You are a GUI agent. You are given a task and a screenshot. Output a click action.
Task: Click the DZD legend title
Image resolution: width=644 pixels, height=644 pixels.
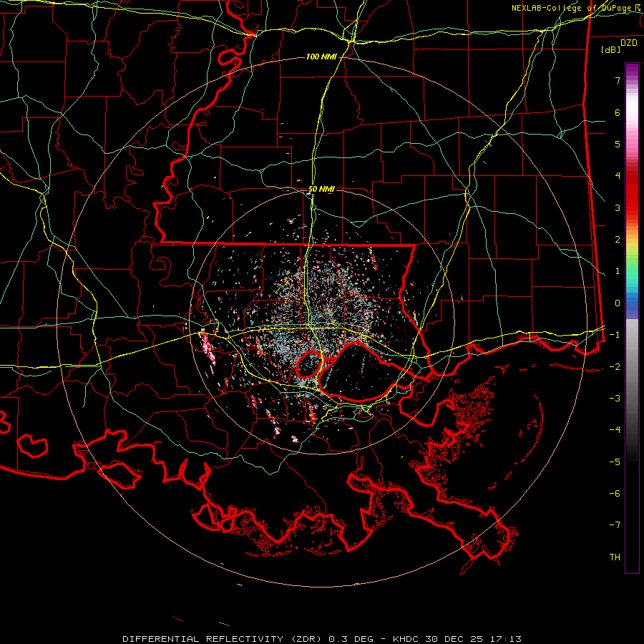(629, 43)
